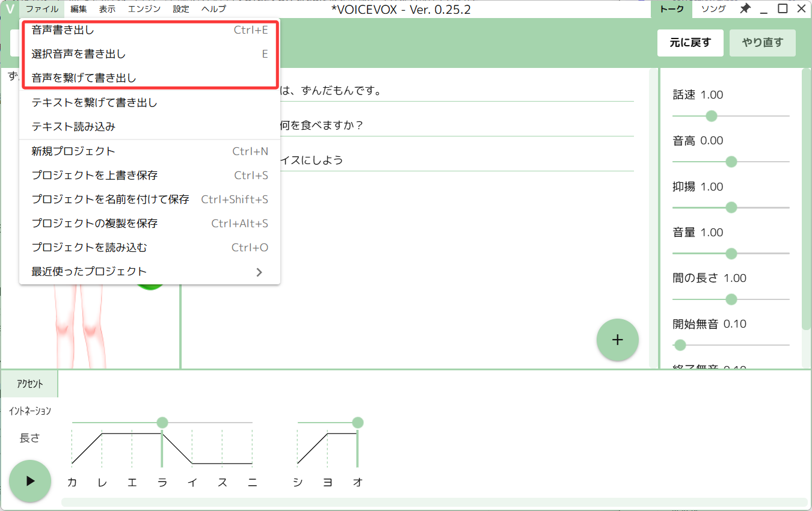The width and height of the screenshot is (812, 511).
Task: Click the mora イ in accent editor
Action: point(192,482)
